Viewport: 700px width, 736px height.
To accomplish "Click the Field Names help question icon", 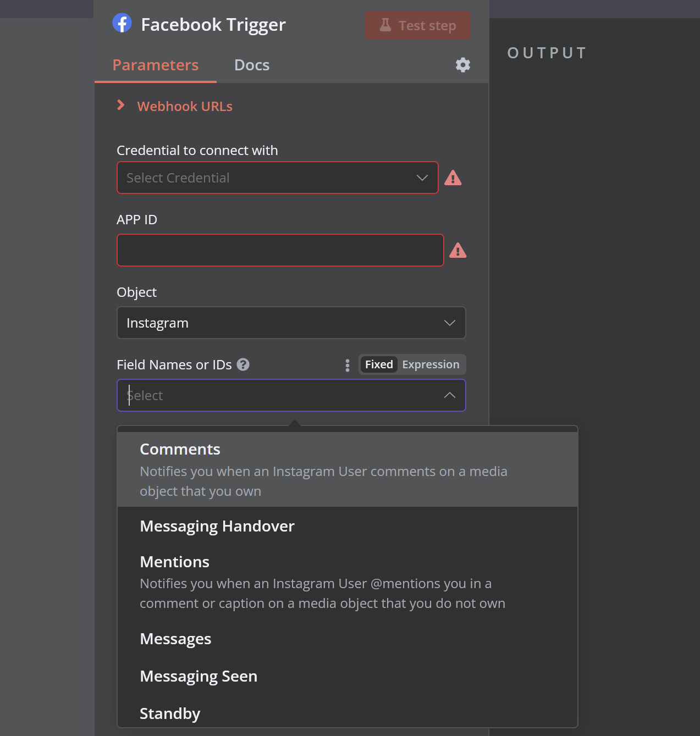I will coord(243,364).
